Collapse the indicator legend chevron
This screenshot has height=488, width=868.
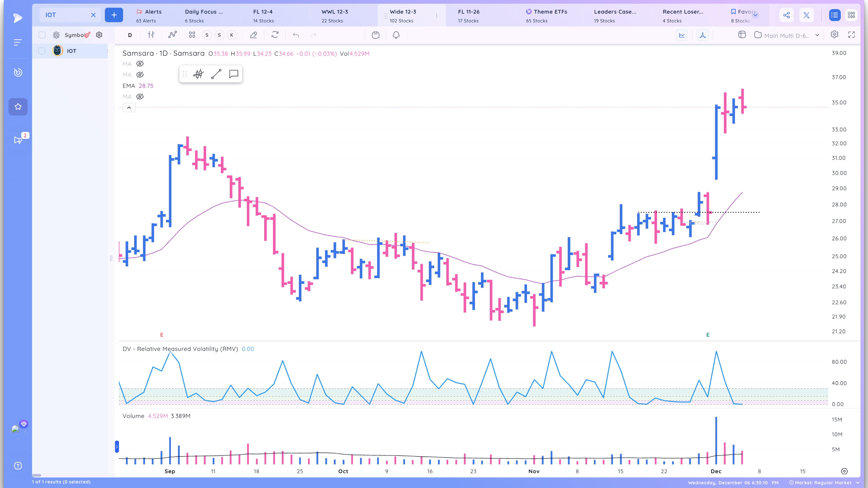tap(129, 108)
